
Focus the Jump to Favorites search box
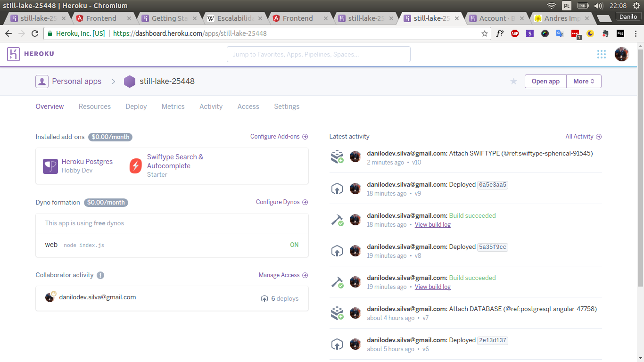pyautogui.click(x=319, y=54)
